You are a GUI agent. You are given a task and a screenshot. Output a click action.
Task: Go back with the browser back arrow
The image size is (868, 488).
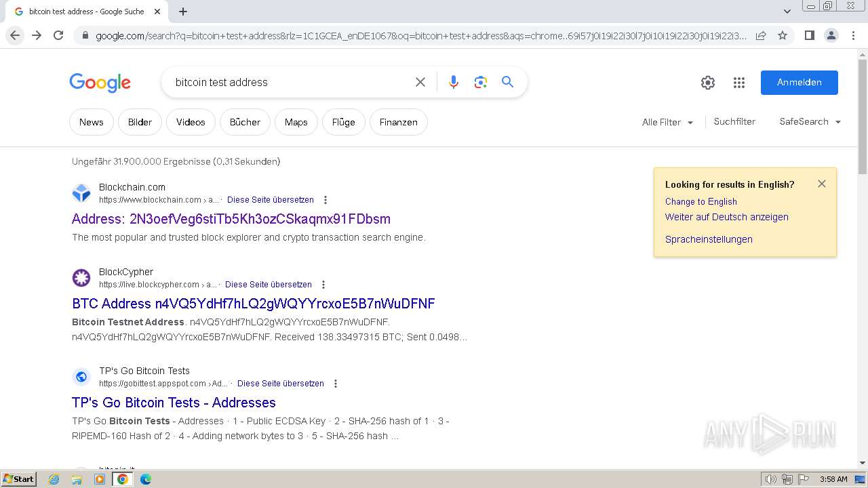click(15, 35)
